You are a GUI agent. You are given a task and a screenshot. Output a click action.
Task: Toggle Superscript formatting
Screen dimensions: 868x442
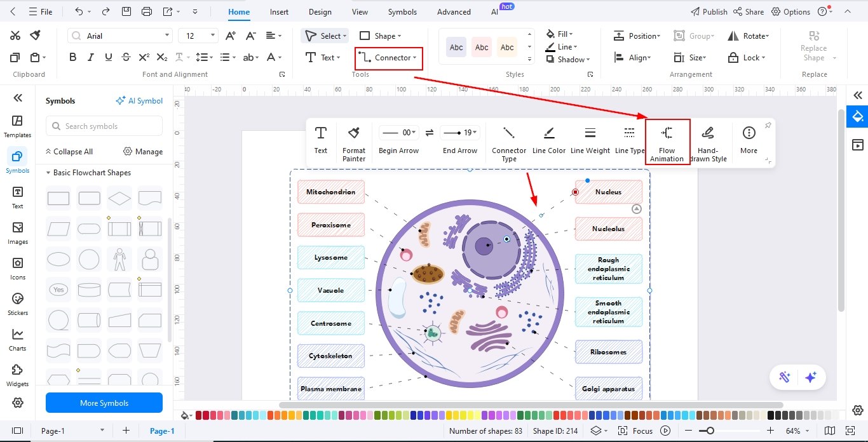click(x=144, y=57)
